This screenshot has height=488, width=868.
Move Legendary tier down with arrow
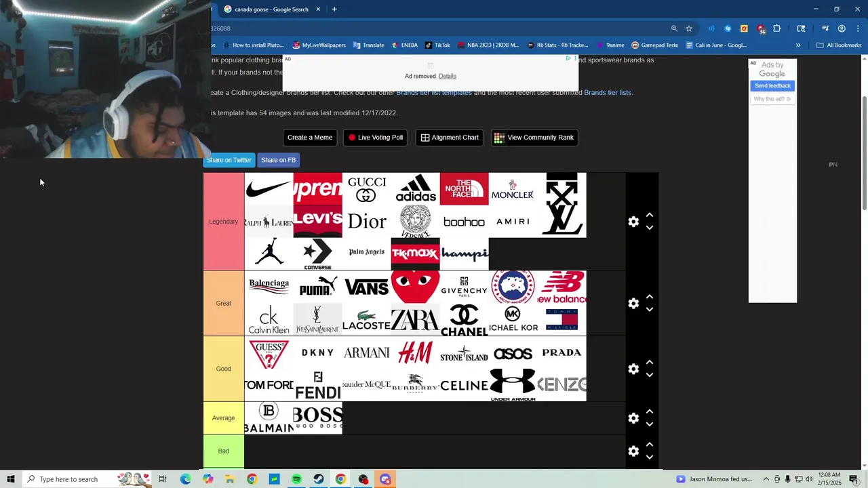tap(650, 228)
